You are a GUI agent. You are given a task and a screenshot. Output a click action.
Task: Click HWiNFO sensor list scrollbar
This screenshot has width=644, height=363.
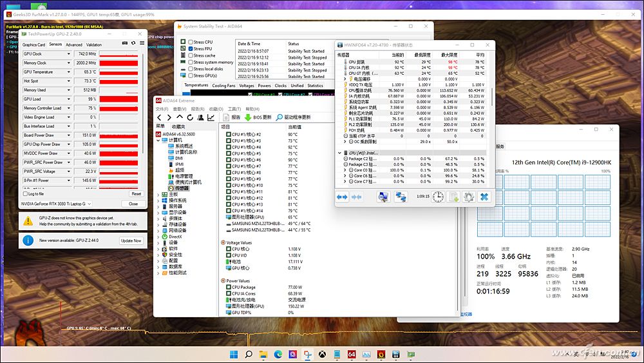point(493,97)
